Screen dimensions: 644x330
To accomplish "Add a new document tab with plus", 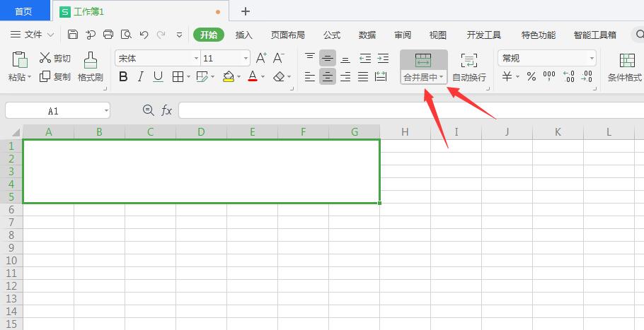I will tap(245, 11).
